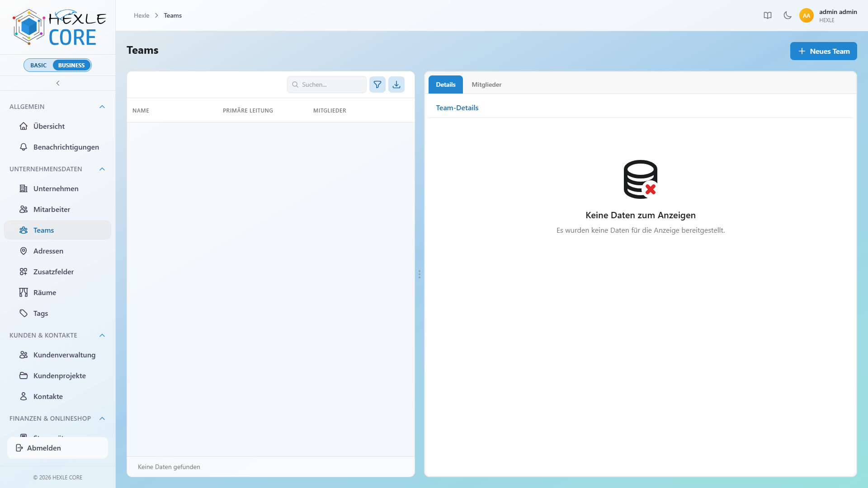Collapse the Kunden & Kontakte section
This screenshot has width=868, height=488.
(102, 335)
